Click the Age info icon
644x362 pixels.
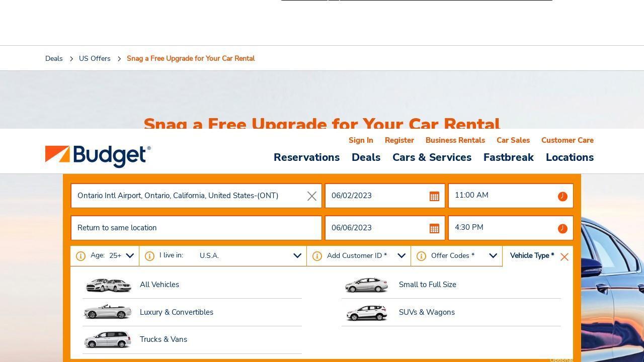(x=80, y=256)
